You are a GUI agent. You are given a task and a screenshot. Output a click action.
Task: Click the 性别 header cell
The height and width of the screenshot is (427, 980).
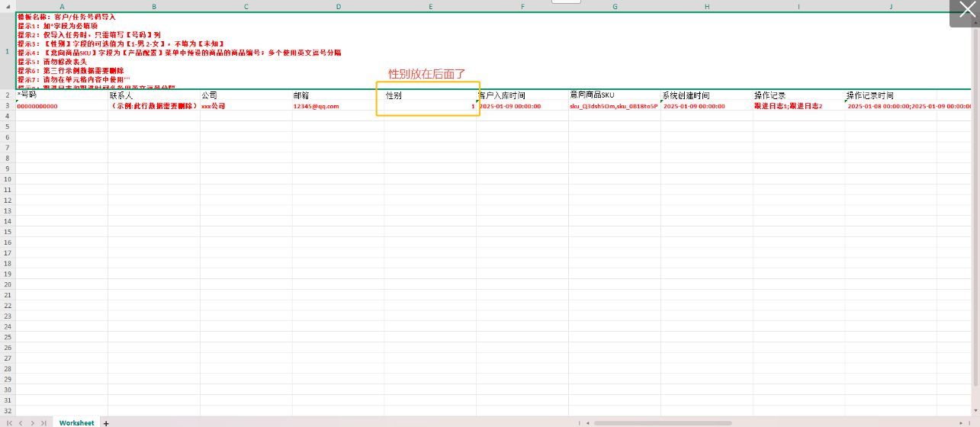tap(430, 95)
